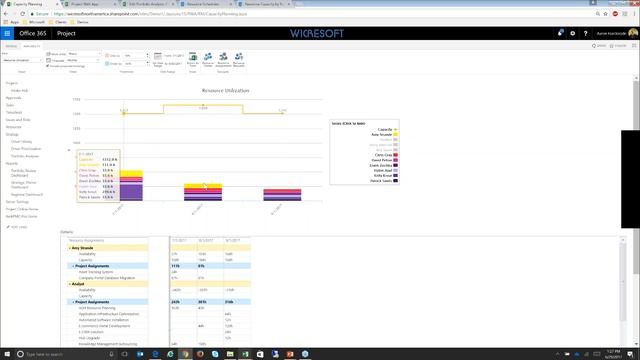
Task: Adjust the Under by percentage stepper
Action: tap(147, 64)
